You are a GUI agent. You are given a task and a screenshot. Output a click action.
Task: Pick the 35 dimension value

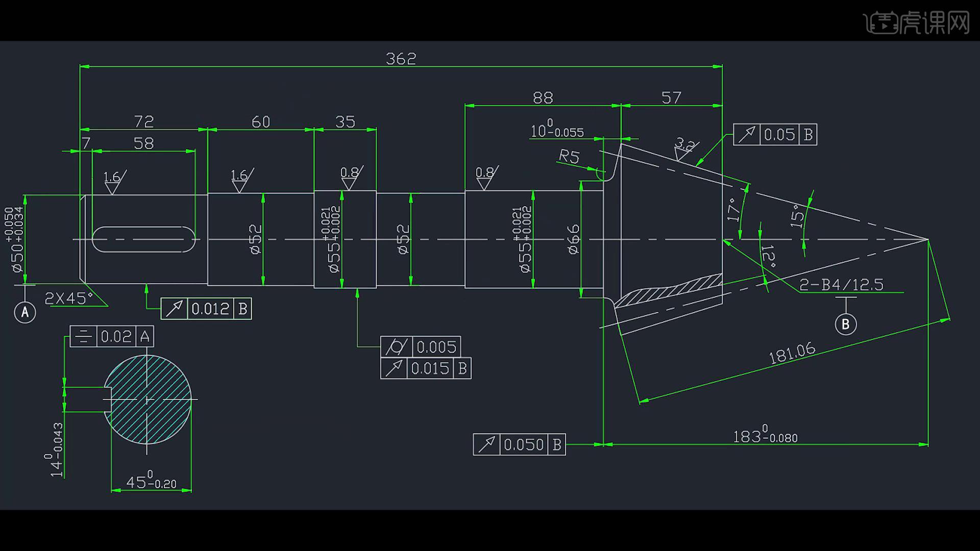pyautogui.click(x=345, y=122)
